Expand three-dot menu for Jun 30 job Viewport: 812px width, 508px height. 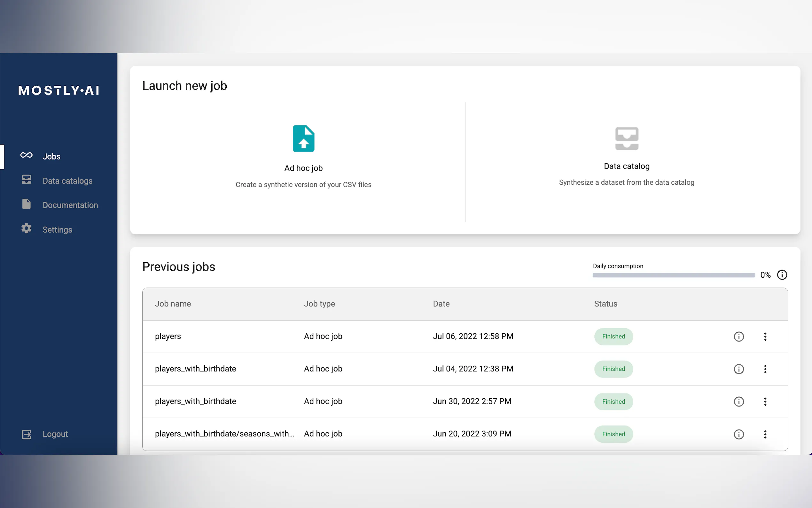(765, 401)
